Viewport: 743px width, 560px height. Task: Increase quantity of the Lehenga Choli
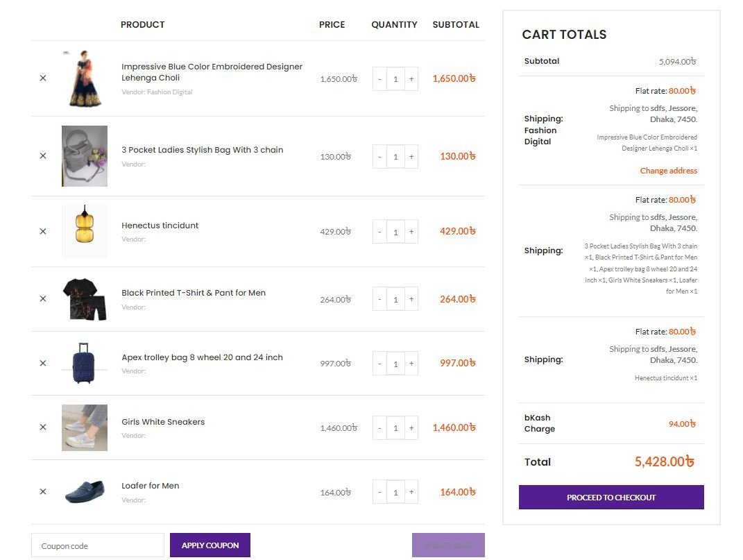click(x=411, y=78)
